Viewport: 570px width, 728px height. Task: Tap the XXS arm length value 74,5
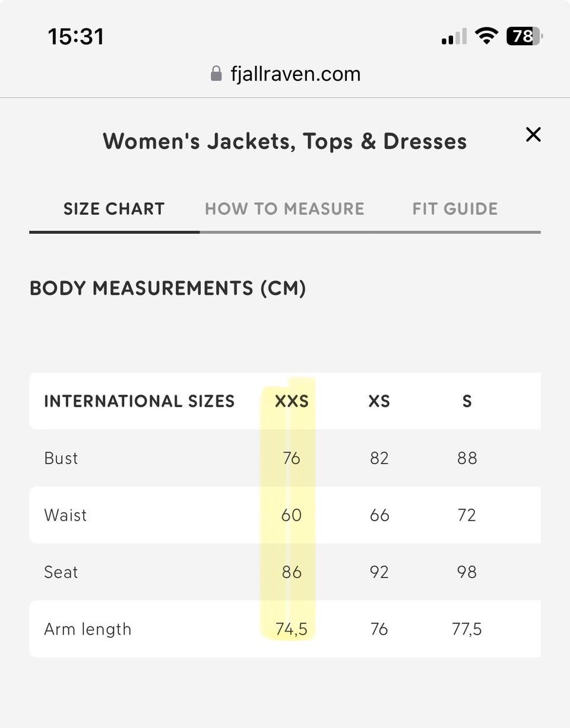[x=292, y=629]
